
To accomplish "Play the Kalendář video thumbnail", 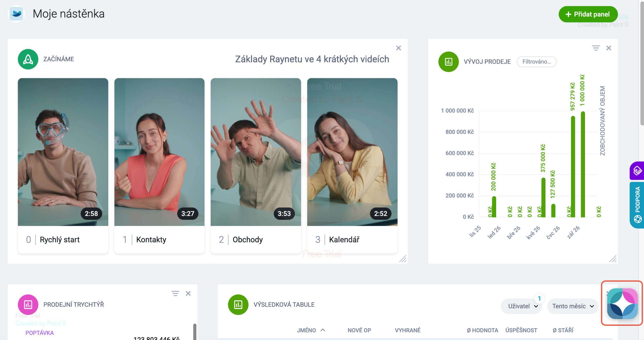I will [352, 152].
